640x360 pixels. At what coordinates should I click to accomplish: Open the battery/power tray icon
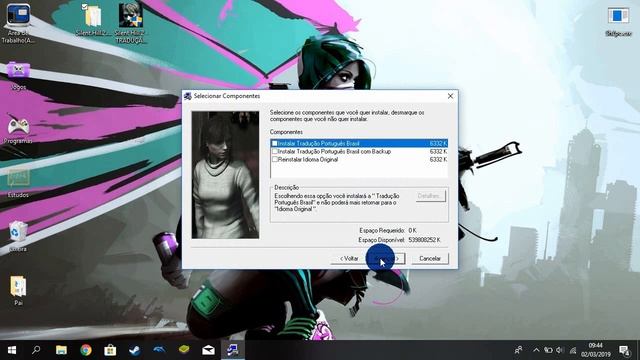548,350
